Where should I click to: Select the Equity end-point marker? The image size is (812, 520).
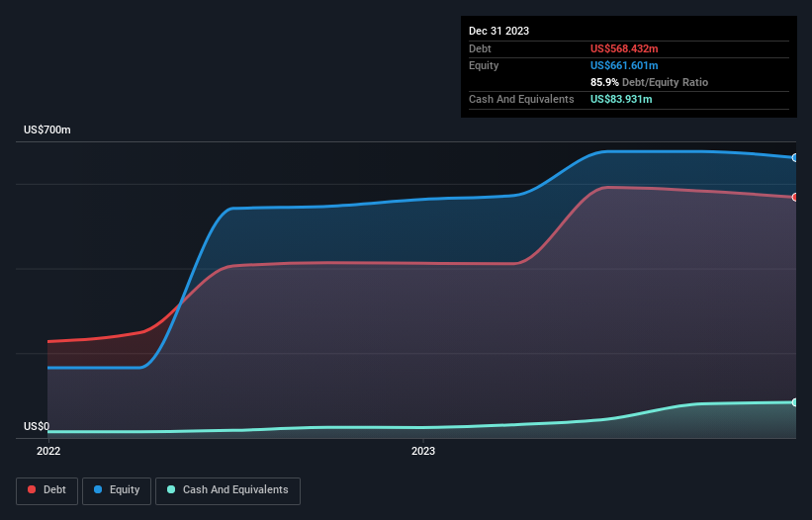[795, 158]
